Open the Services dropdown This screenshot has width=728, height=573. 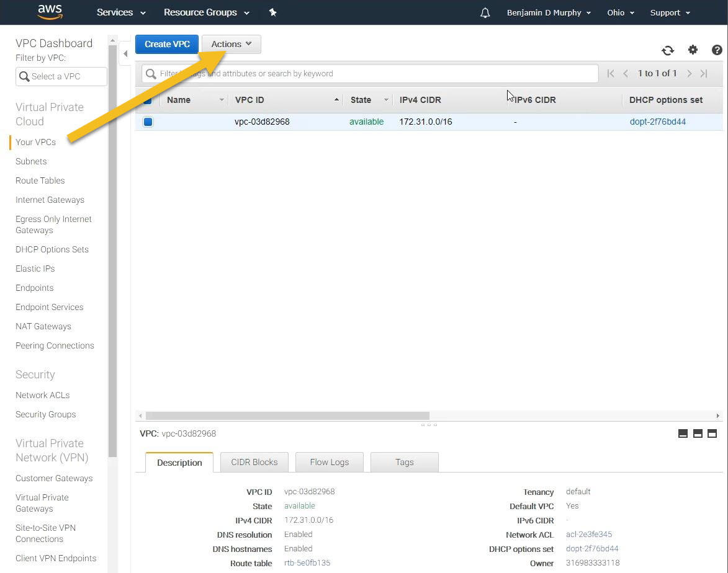(x=121, y=12)
